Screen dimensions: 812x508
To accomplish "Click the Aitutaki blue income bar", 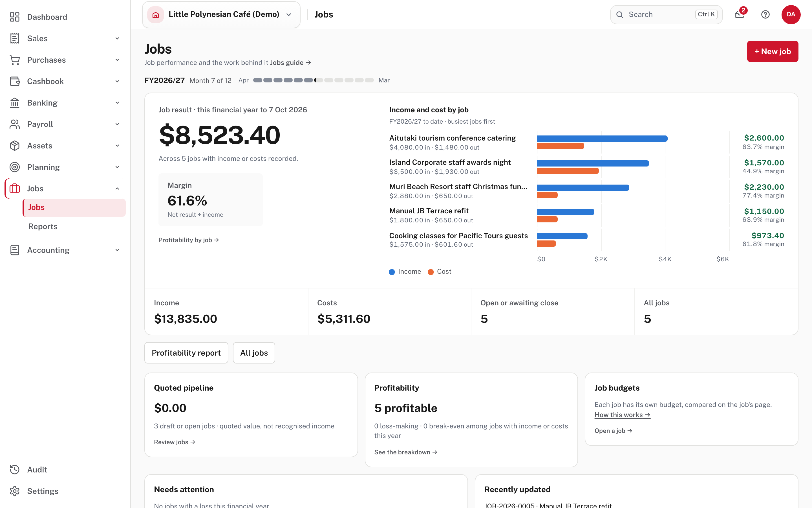I will [602, 138].
